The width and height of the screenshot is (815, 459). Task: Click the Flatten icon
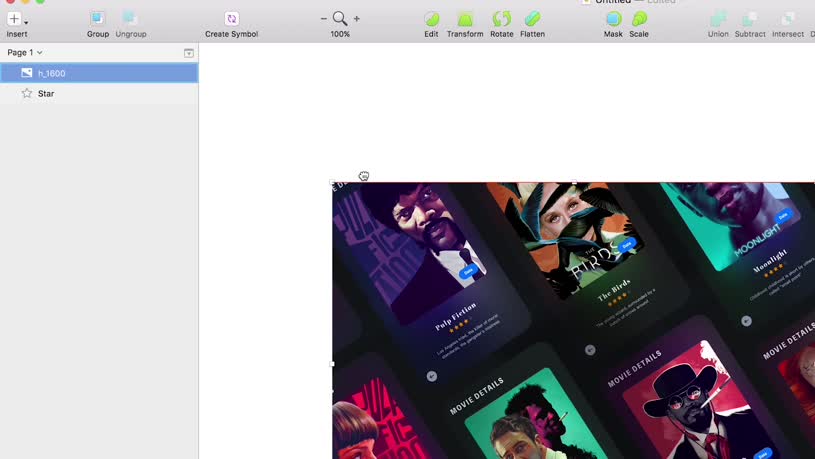(x=532, y=19)
